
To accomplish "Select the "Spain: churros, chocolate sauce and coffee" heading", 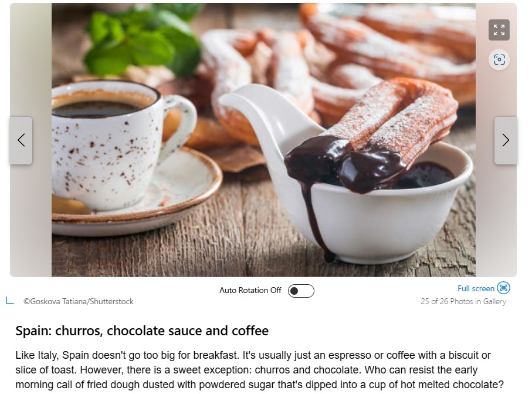I will [142, 331].
